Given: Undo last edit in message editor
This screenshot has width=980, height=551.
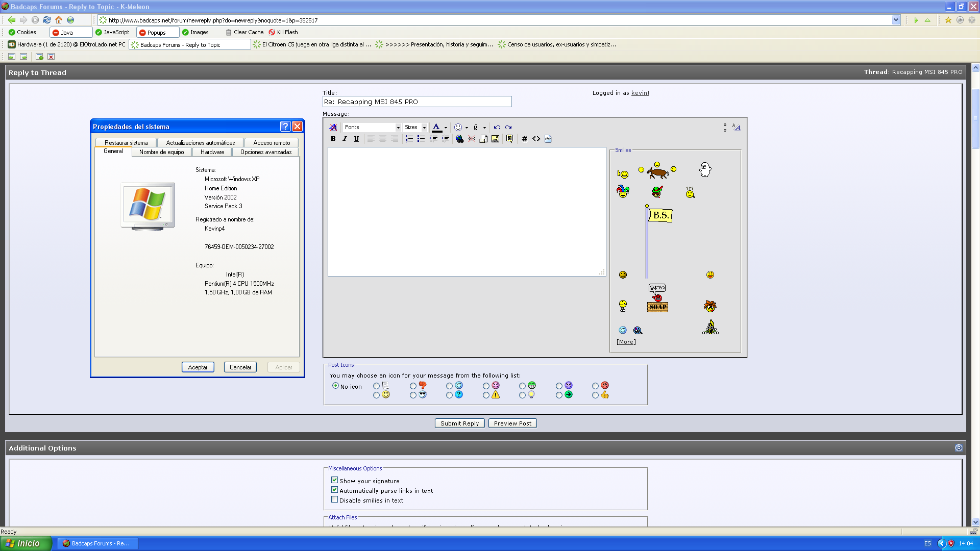Looking at the screenshot, I should pyautogui.click(x=497, y=128).
